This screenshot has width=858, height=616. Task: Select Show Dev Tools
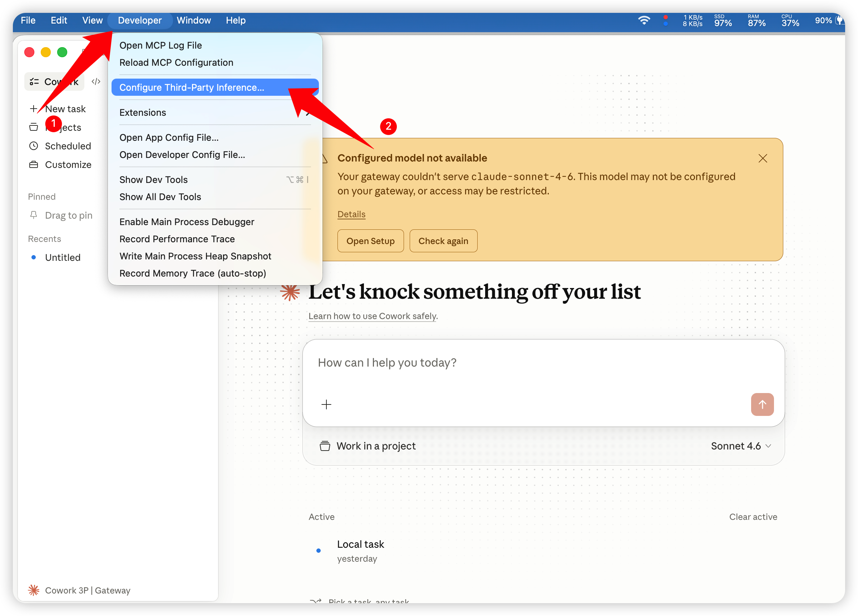pos(215,180)
